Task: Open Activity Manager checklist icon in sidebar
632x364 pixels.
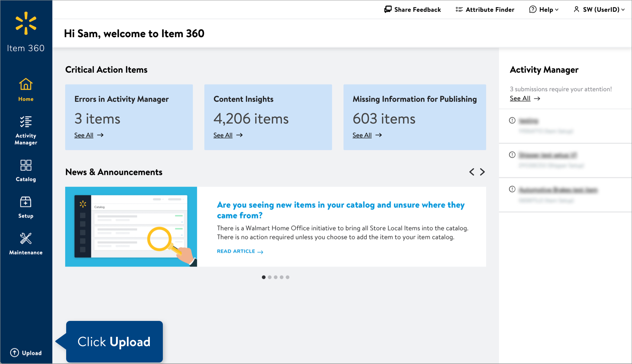Action: pyautogui.click(x=26, y=122)
